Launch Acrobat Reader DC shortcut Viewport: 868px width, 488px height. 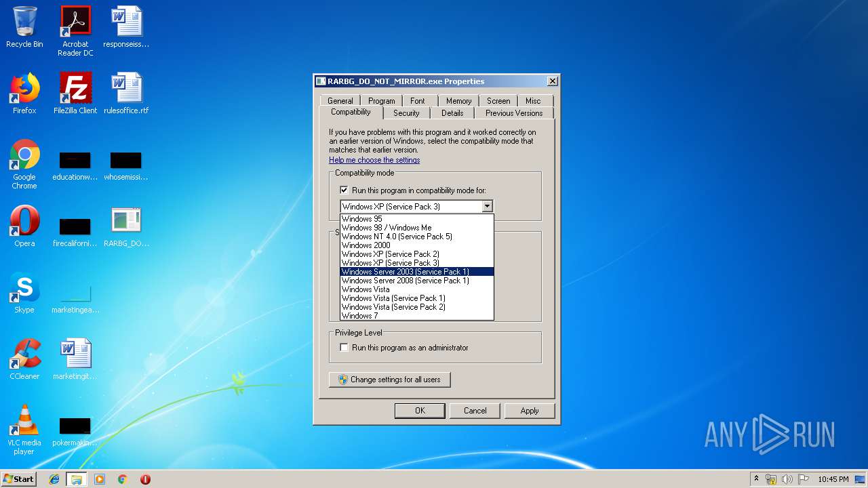coord(75,31)
